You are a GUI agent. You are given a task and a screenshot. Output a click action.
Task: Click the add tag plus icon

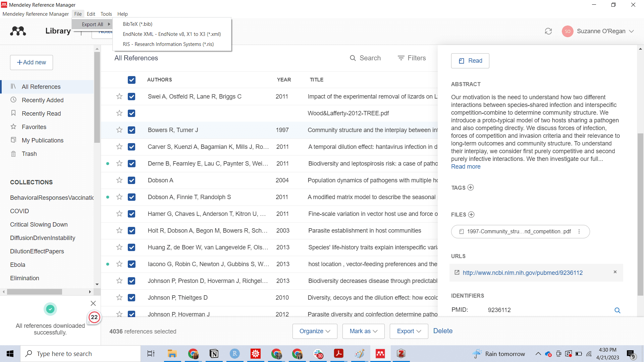tap(471, 188)
